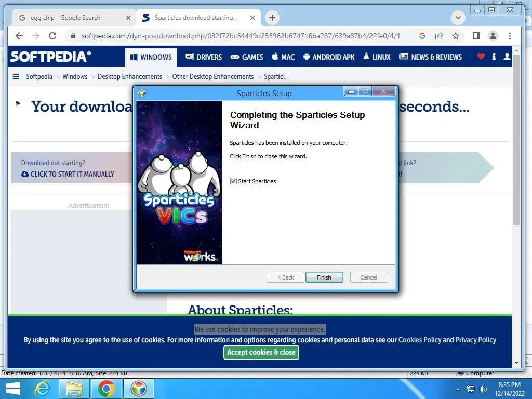The image size is (532, 399).
Task: Open the Drivers category
Action: coord(204,57)
